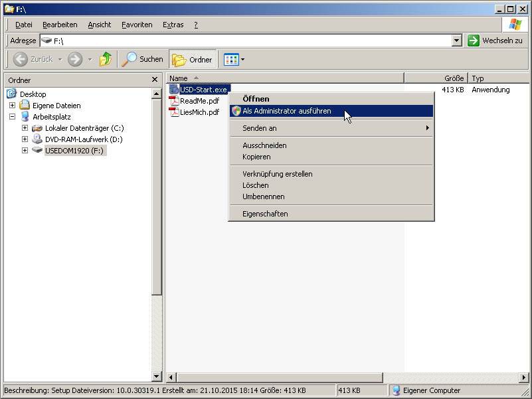Select the Desktop item in folder tree
Screen dimensions: 532x399
pos(33,94)
